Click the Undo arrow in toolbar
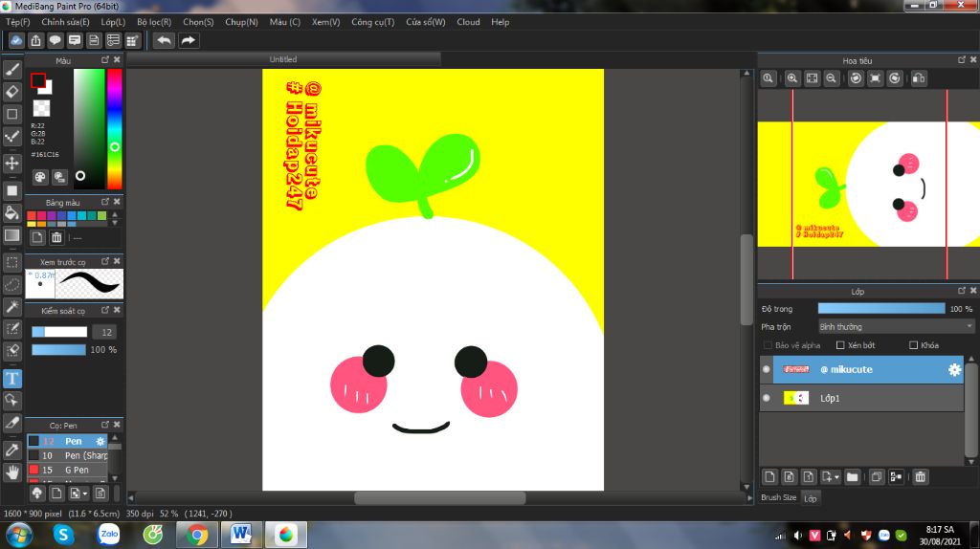Image resolution: width=980 pixels, height=549 pixels. (165, 40)
